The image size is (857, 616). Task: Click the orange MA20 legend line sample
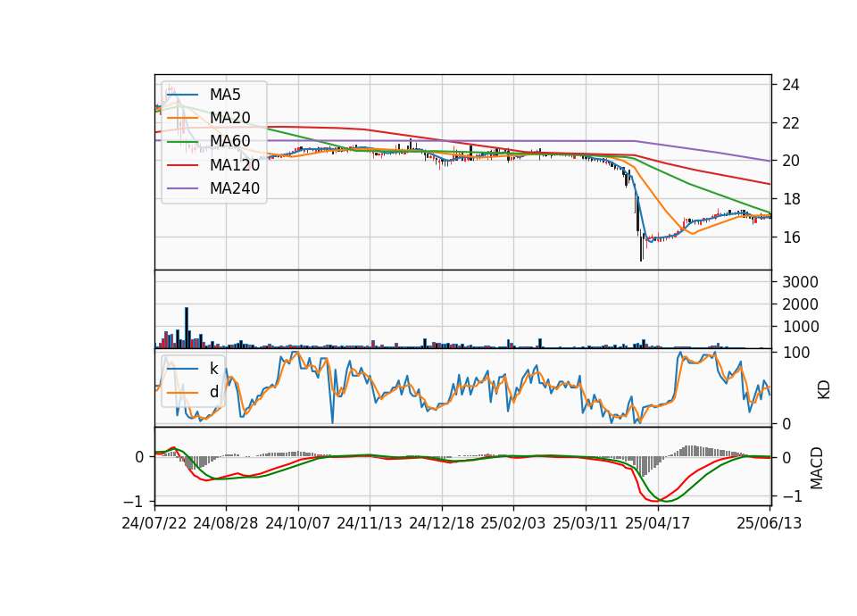pyautogui.click(x=182, y=118)
